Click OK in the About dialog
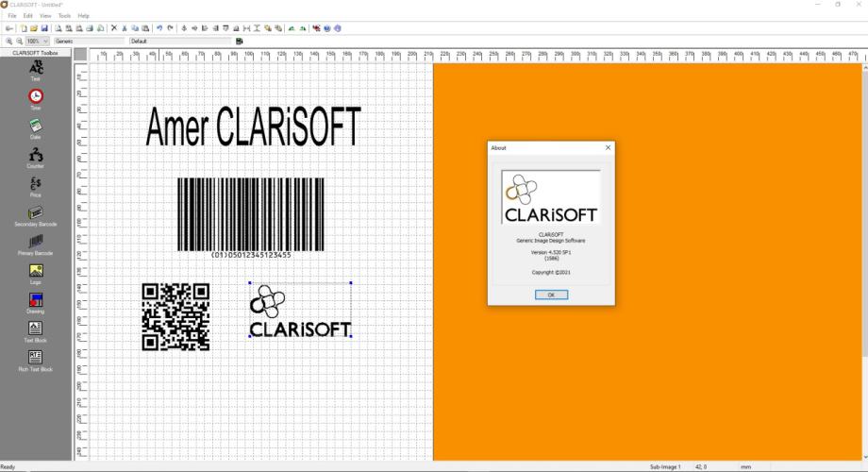 tap(551, 295)
